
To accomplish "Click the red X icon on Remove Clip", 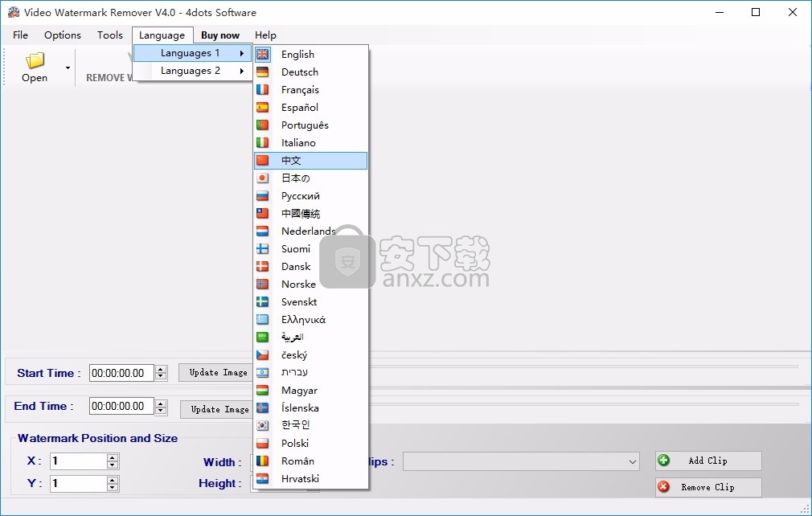I will [x=663, y=486].
